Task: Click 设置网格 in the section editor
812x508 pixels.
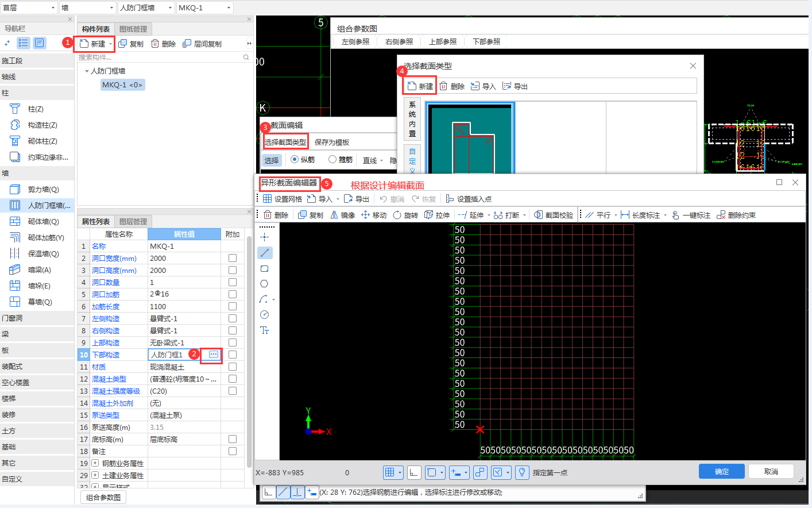Action: (282, 199)
